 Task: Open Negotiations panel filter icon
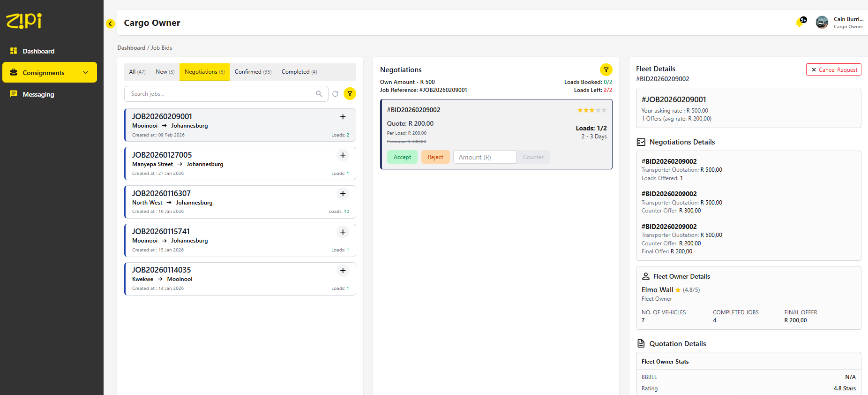coord(606,70)
